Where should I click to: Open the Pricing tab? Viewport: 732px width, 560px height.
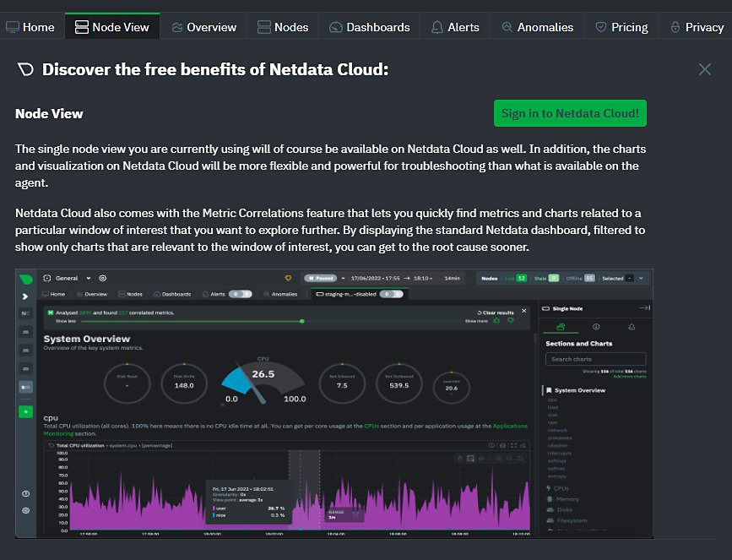point(622,27)
